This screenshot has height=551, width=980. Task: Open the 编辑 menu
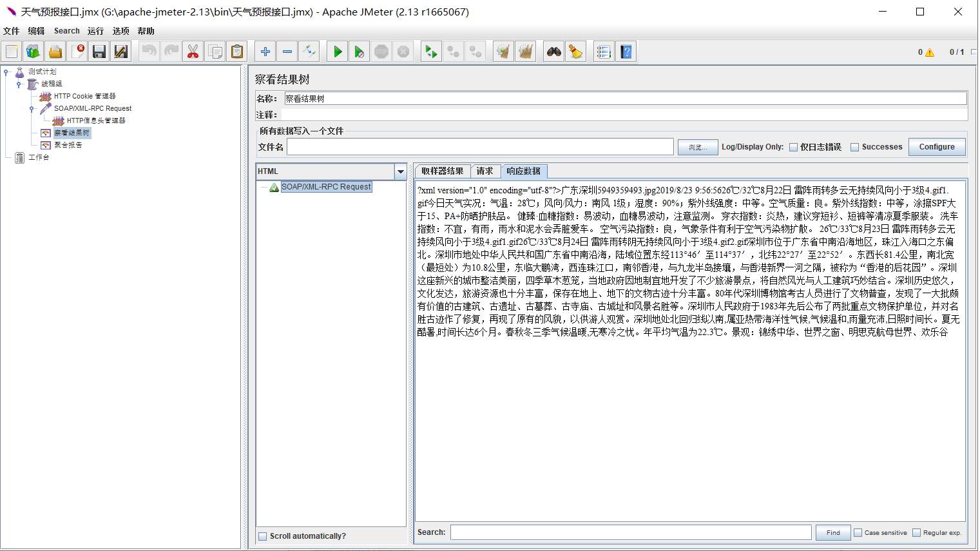36,31
